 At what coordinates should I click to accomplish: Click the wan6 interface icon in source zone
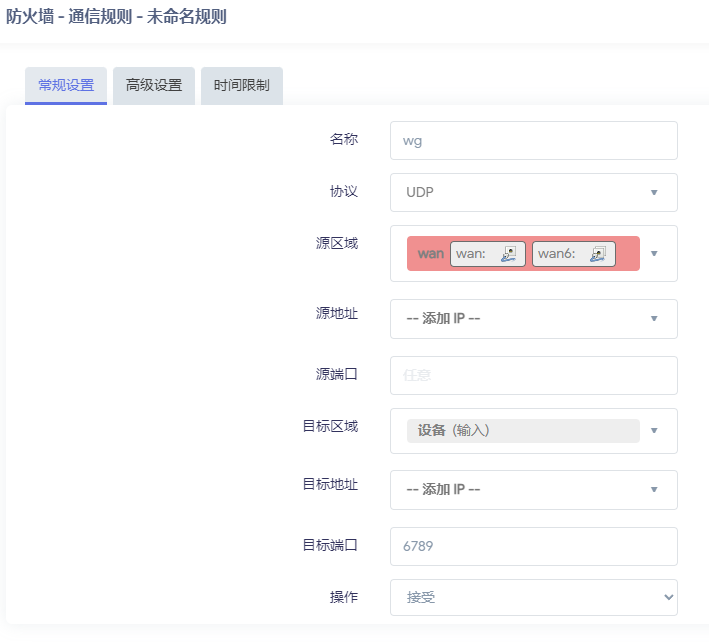click(598, 254)
